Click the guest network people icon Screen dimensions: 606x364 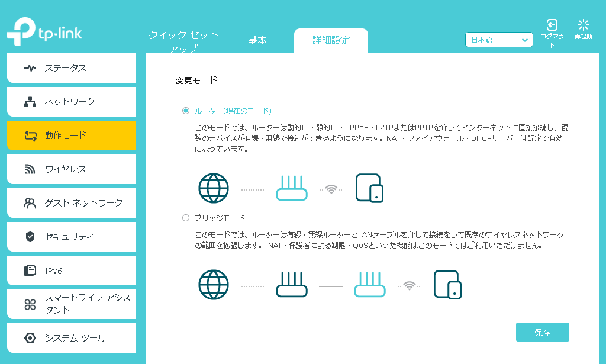point(30,203)
